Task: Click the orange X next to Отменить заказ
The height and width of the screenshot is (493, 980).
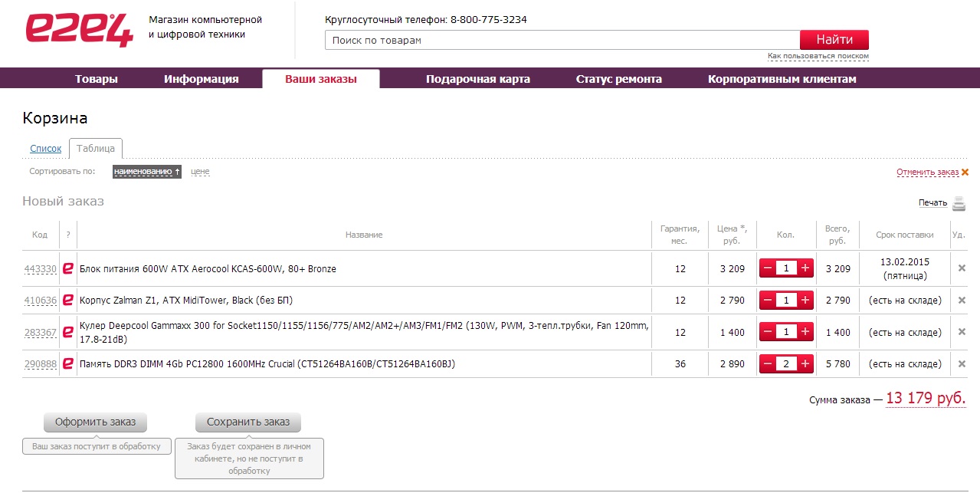Action: [x=965, y=173]
